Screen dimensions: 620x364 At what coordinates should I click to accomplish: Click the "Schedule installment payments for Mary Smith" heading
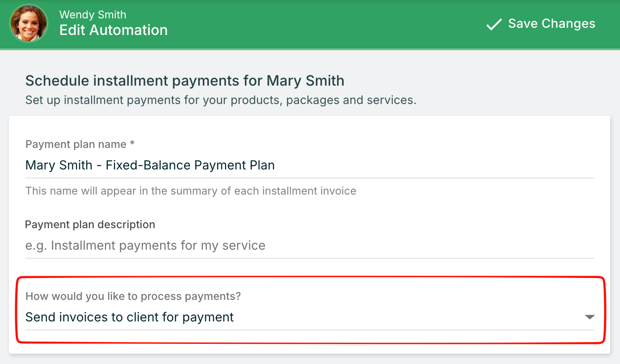coord(185,81)
